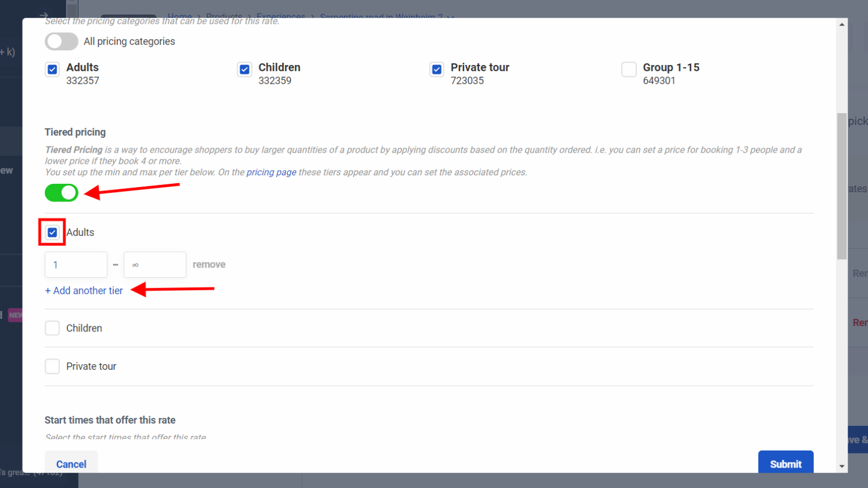Click the tier minimum field showing 1
Image resolution: width=868 pixels, height=488 pixels.
[76, 265]
